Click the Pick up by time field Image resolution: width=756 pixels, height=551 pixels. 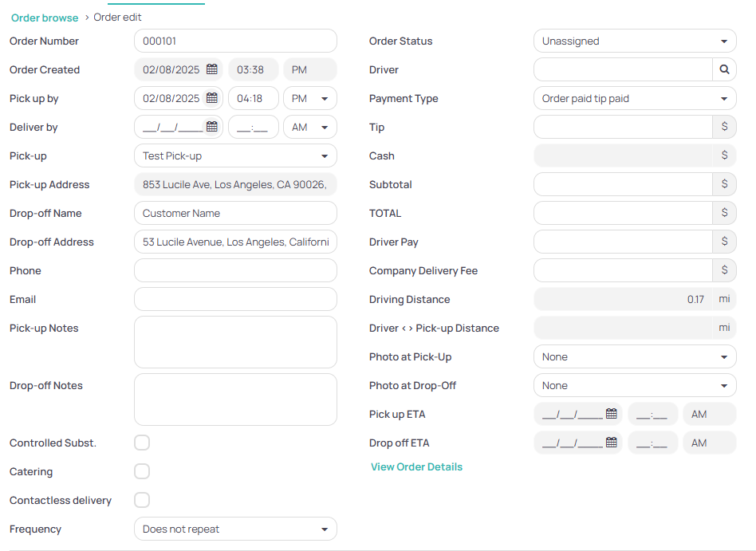(253, 98)
